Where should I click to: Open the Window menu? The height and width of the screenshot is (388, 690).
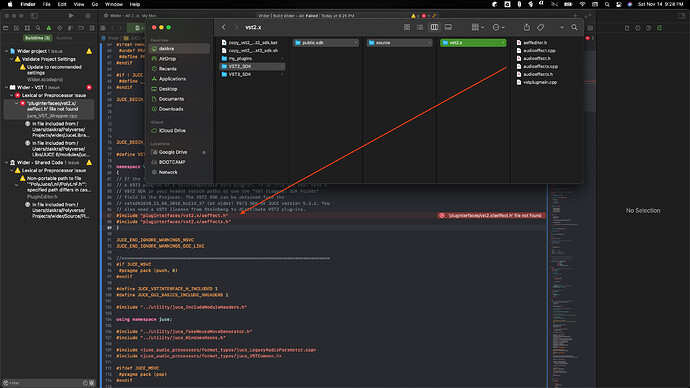click(x=114, y=4)
